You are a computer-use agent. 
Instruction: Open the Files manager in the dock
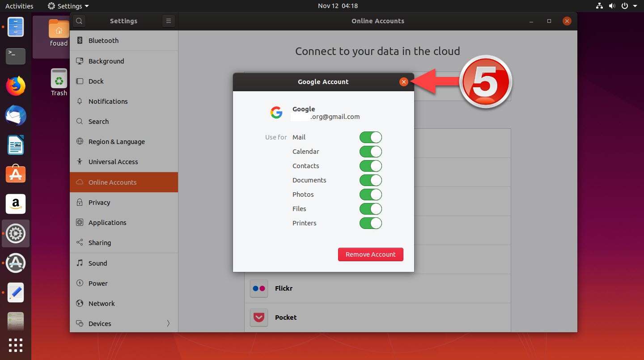click(x=16, y=27)
